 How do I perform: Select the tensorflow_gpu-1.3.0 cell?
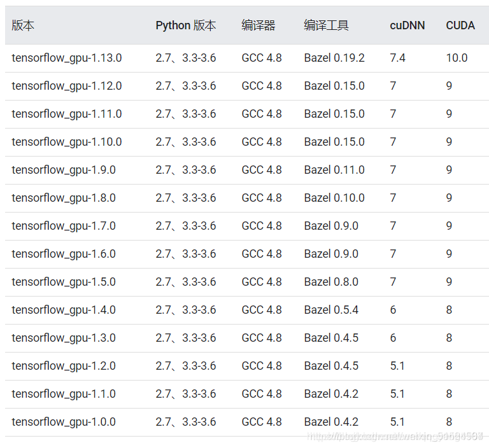64,339
